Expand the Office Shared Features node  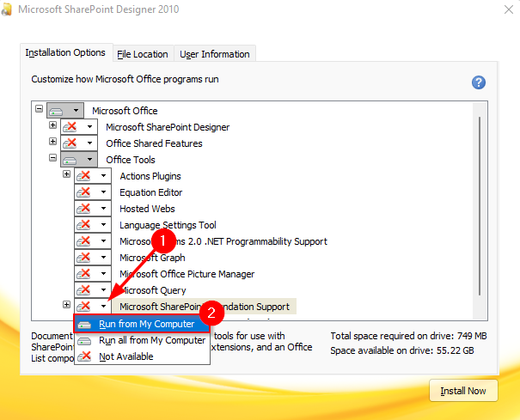[52, 141]
